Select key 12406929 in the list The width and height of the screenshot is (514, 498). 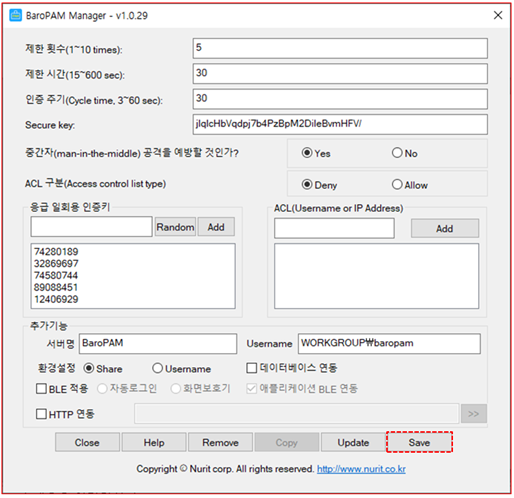[56, 299]
